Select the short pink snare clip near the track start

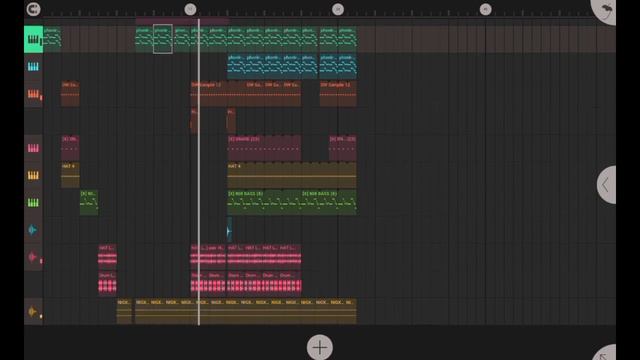coord(70,148)
